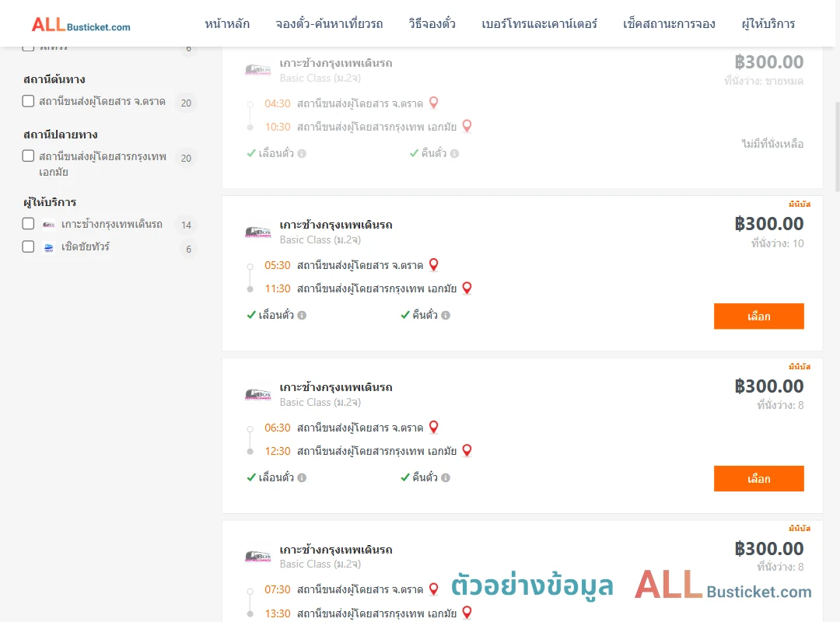The height and width of the screenshot is (622, 840).
Task: Click the 12:30 arrival time
Action: coord(278,451)
